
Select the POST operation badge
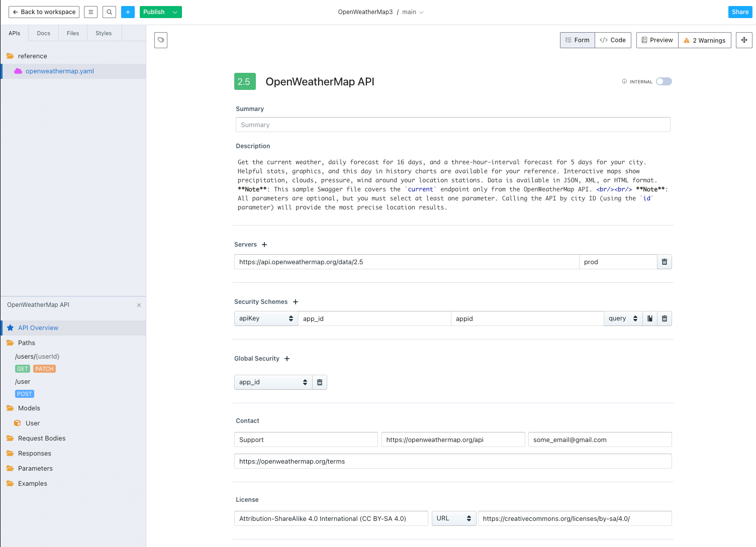tap(25, 394)
